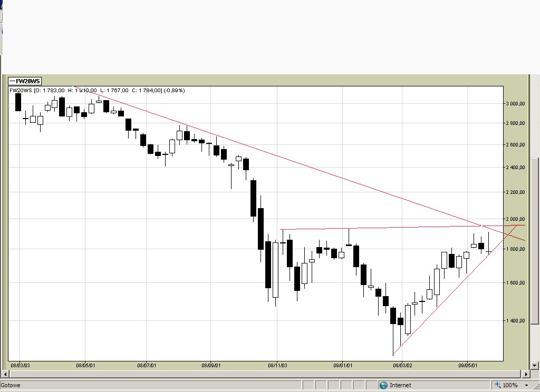Click the 2 000,00 price axis label

(516, 219)
